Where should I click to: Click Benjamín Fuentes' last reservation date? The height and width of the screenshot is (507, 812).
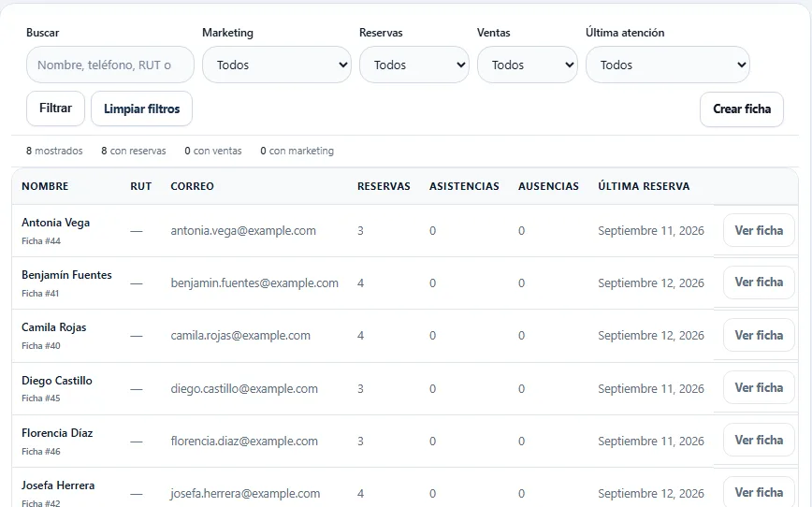click(651, 283)
